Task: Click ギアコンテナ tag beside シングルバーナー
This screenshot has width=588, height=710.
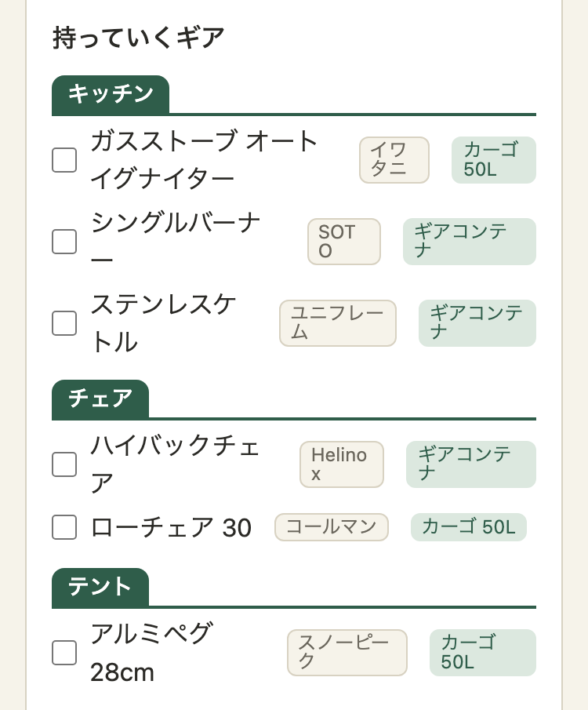Action: [x=470, y=242]
